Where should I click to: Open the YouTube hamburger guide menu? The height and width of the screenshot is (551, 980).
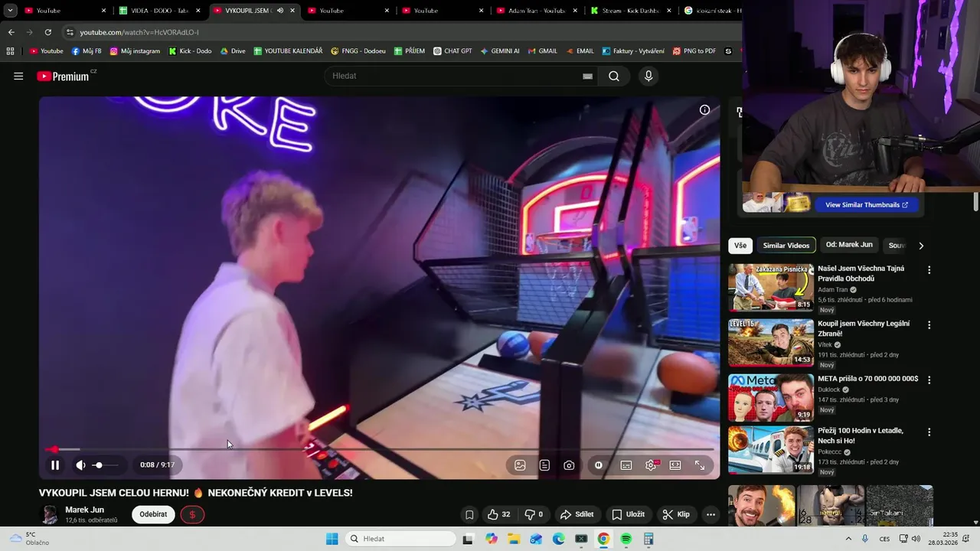coord(18,76)
